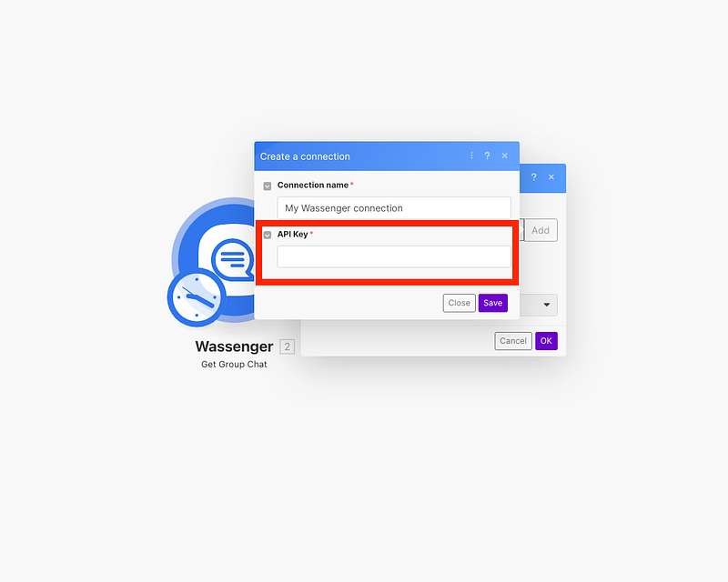Focus the Connection name text field
Image resolution: width=728 pixels, height=582 pixels.
pos(394,208)
